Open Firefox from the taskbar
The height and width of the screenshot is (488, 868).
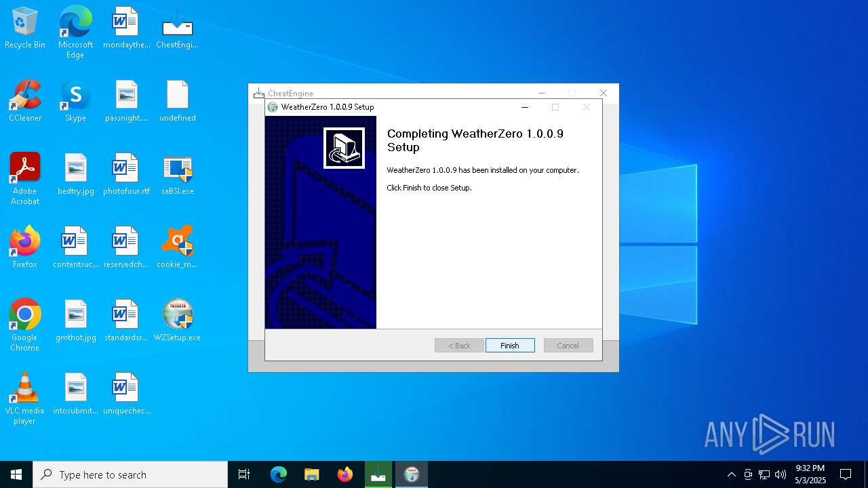[345, 474]
